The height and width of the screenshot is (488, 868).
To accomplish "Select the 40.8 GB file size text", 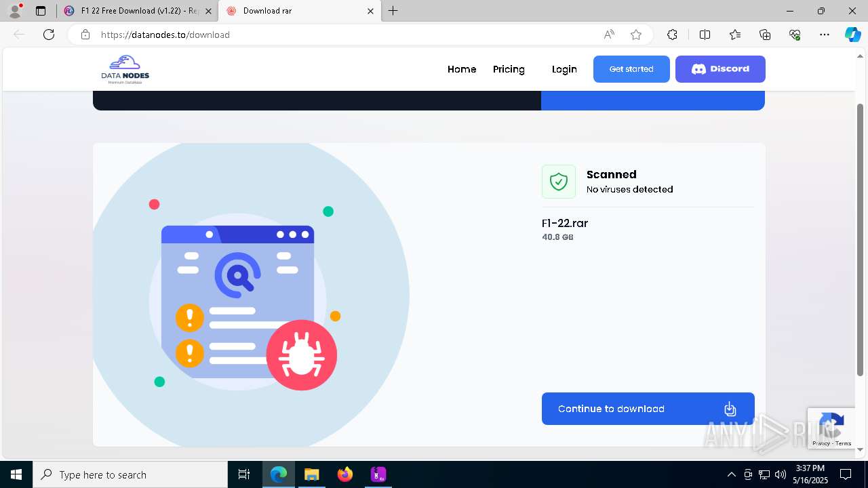I will (x=557, y=237).
